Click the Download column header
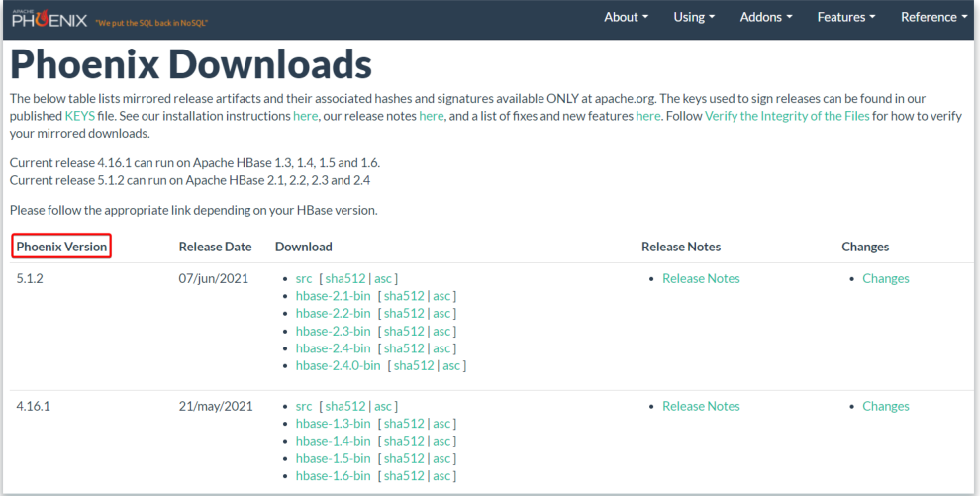980x496 pixels. tap(303, 247)
